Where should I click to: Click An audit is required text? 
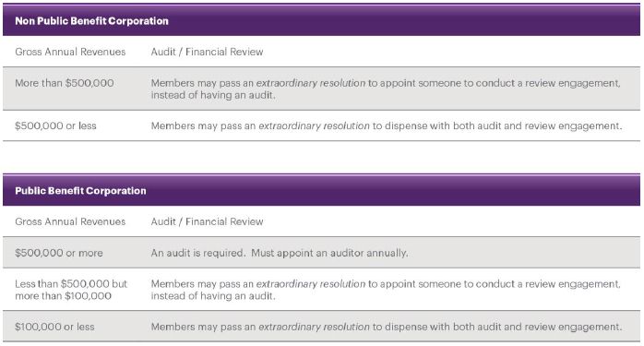coord(198,253)
